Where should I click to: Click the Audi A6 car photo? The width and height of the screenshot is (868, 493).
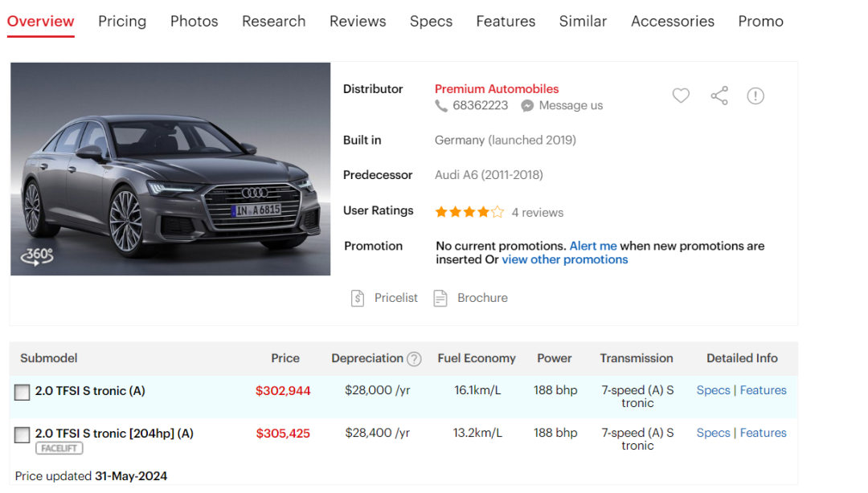tap(170, 169)
